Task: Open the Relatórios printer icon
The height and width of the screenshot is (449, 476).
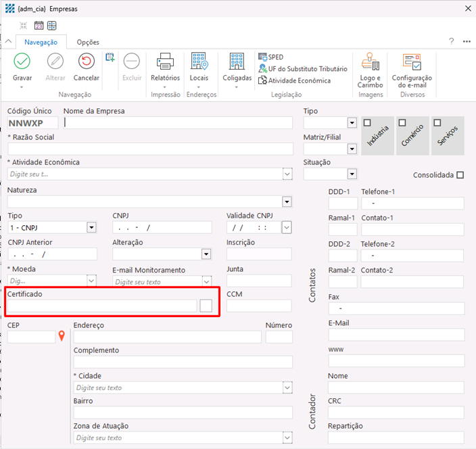Action: pyautogui.click(x=165, y=62)
